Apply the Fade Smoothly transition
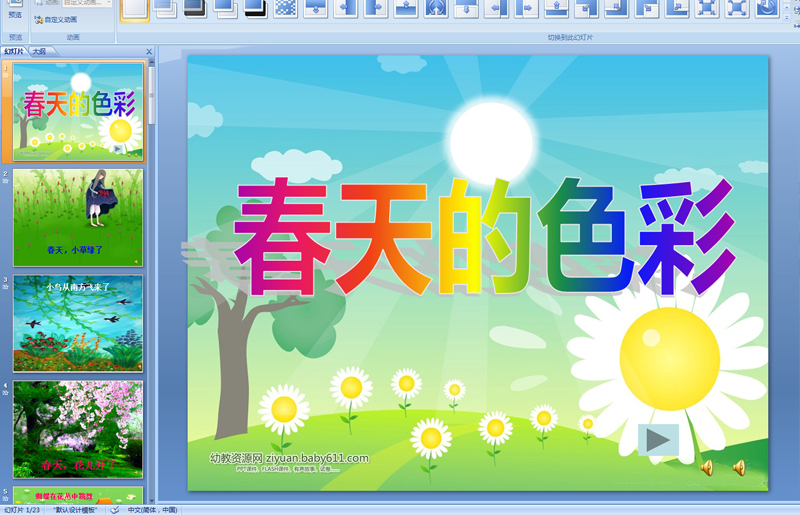The image size is (800, 515). 165,9
